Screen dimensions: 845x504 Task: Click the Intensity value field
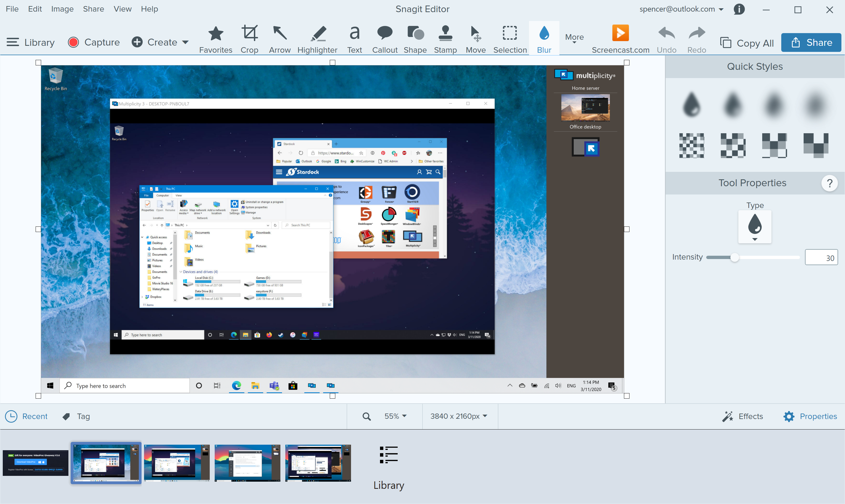821,257
